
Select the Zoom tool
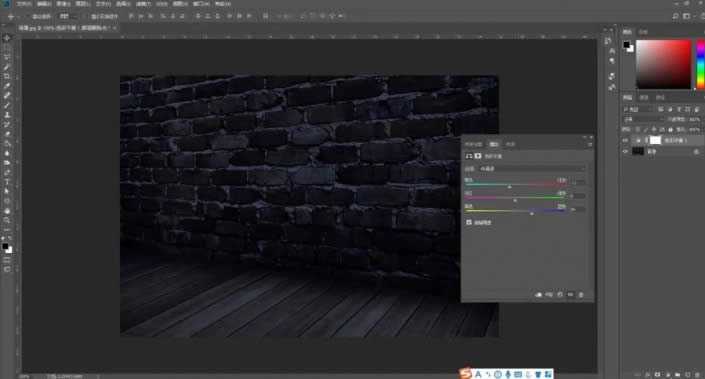pos(7,221)
